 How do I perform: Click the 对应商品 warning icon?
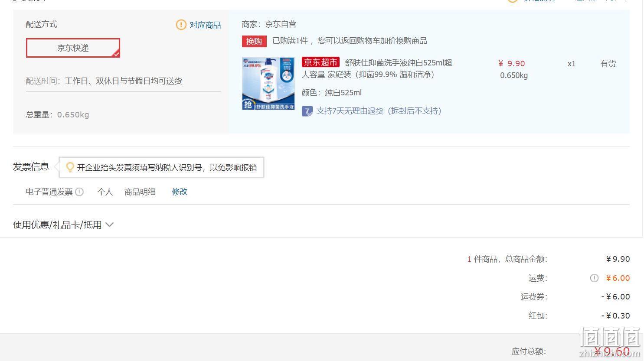click(x=181, y=25)
